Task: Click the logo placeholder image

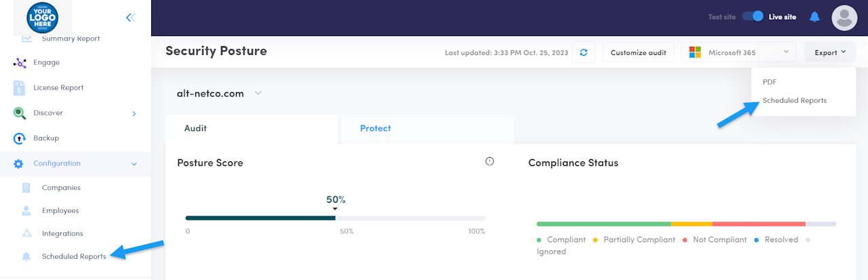Action: tap(42, 18)
